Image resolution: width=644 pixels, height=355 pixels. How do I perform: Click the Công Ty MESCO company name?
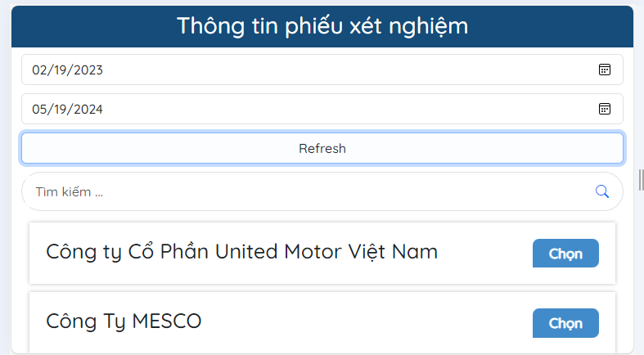click(124, 321)
